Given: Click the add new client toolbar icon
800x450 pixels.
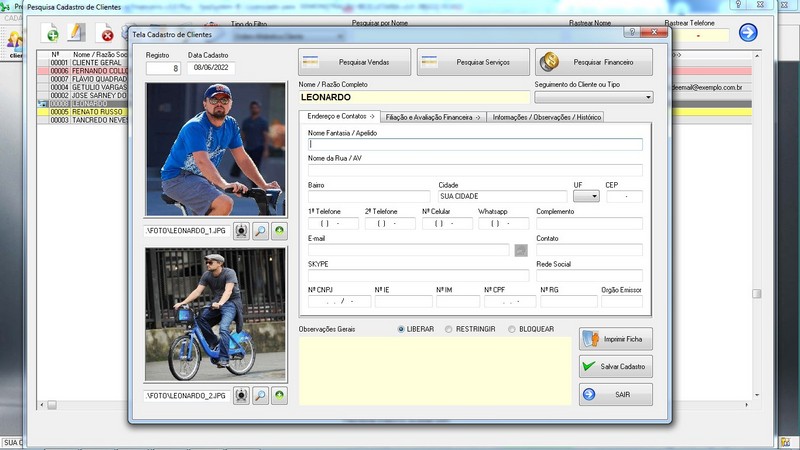Looking at the screenshot, I should click(50, 34).
